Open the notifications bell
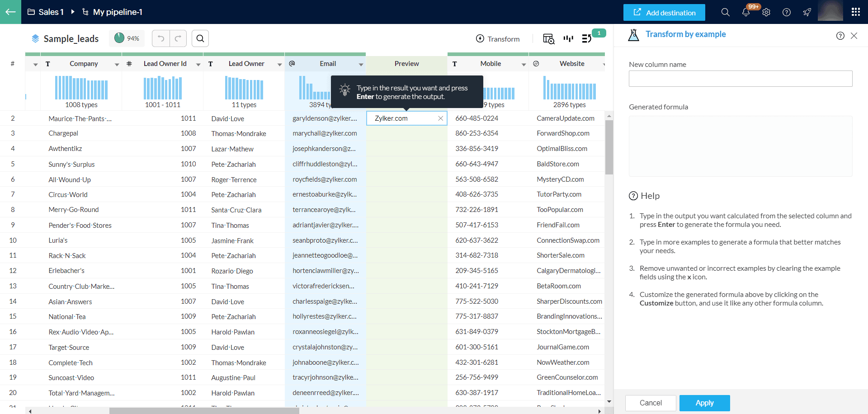Image resolution: width=868 pixels, height=414 pixels. (746, 12)
